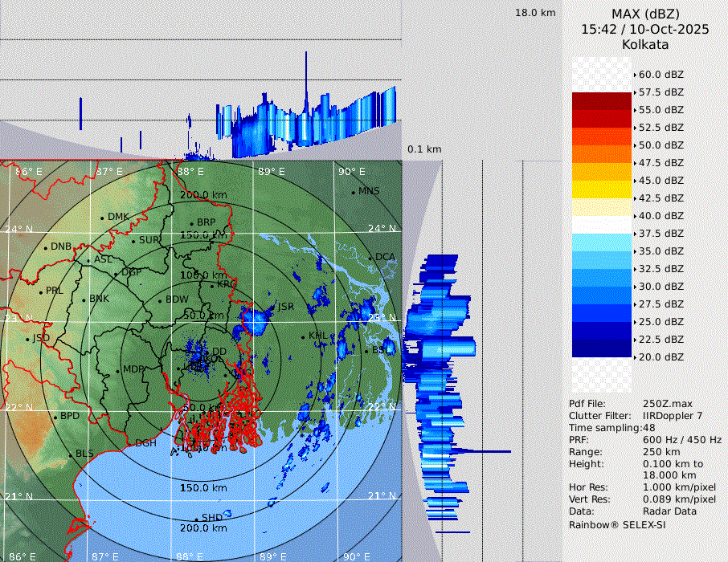The height and width of the screenshot is (562, 728).
Task: Click the BRP station marker
Action: [x=191, y=223]
